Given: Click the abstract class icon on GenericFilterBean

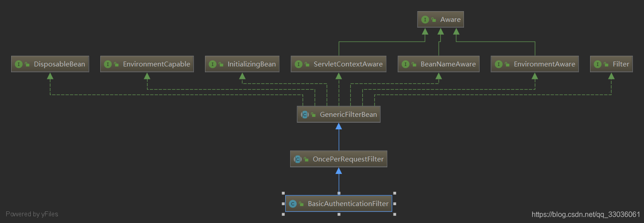Looking at the screenshot, I should (x=305, y=115).
